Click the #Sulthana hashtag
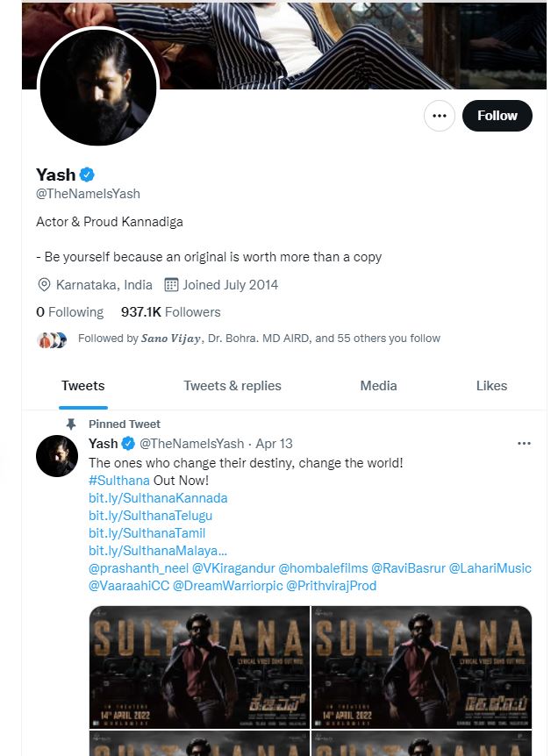The height and width of the screenshot is (756, 558). pos(119,481)
